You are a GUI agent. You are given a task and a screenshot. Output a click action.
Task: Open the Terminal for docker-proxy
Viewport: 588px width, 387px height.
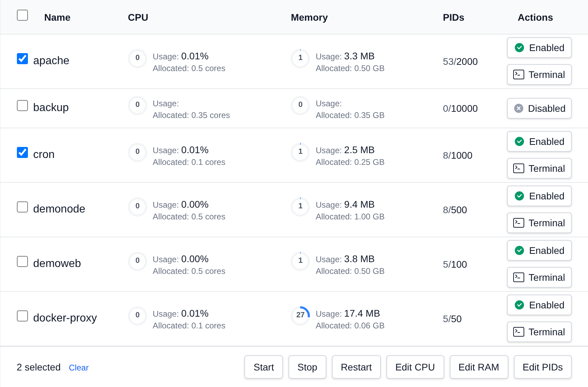[x=539, y=332]
